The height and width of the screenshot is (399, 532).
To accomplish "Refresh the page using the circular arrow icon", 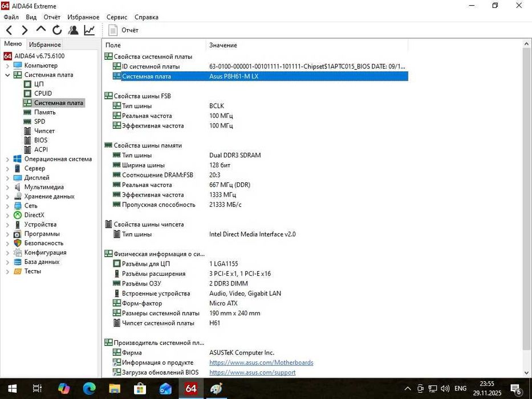I will (57, 30).
